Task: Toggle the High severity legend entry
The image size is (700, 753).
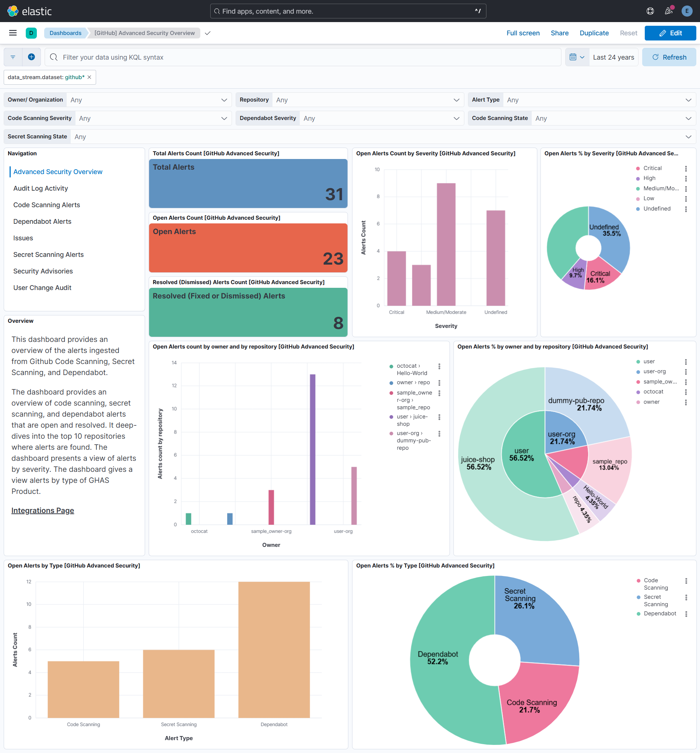Action: 649,178
